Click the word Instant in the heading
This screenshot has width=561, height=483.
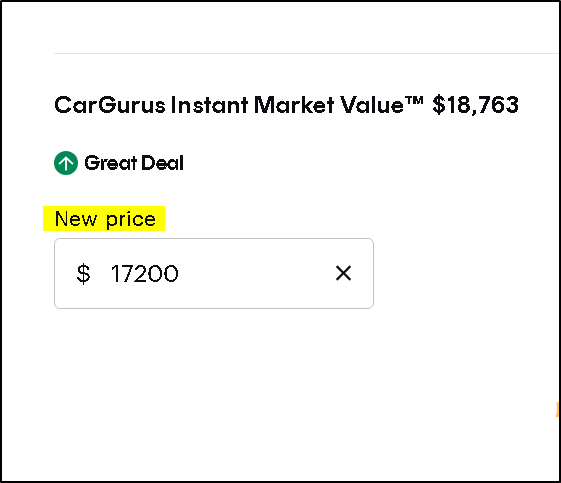tap(209, 105)
